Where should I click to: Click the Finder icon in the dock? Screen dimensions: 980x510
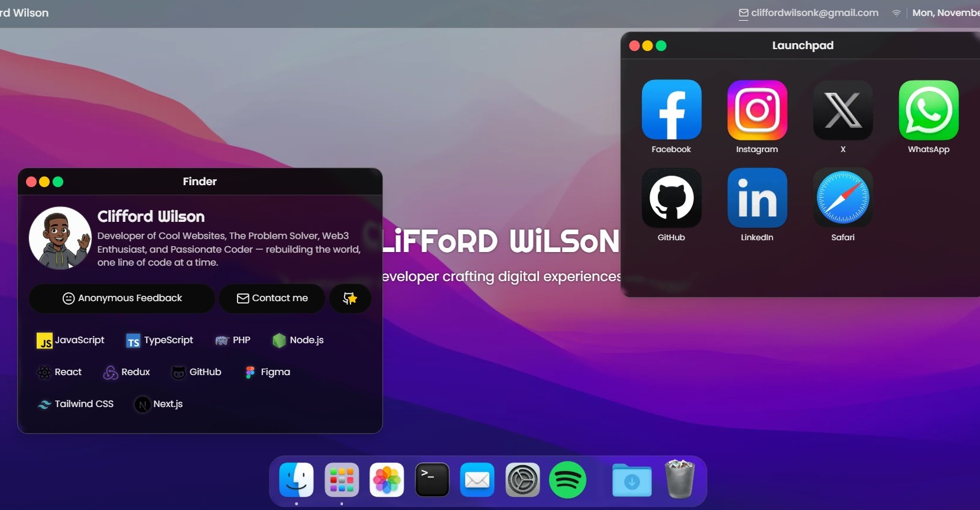coord(296,480)
